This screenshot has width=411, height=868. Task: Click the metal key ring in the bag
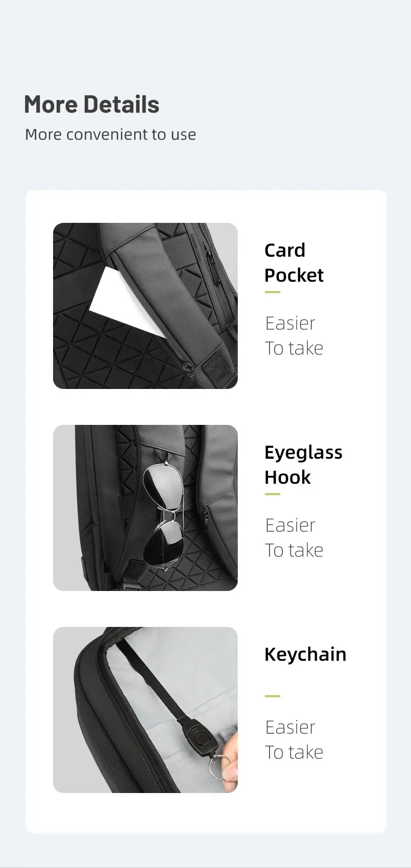[x=219, y=764]
